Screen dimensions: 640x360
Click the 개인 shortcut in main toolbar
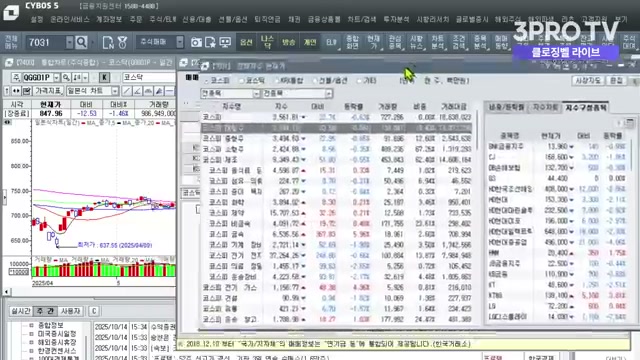[310, 42]
